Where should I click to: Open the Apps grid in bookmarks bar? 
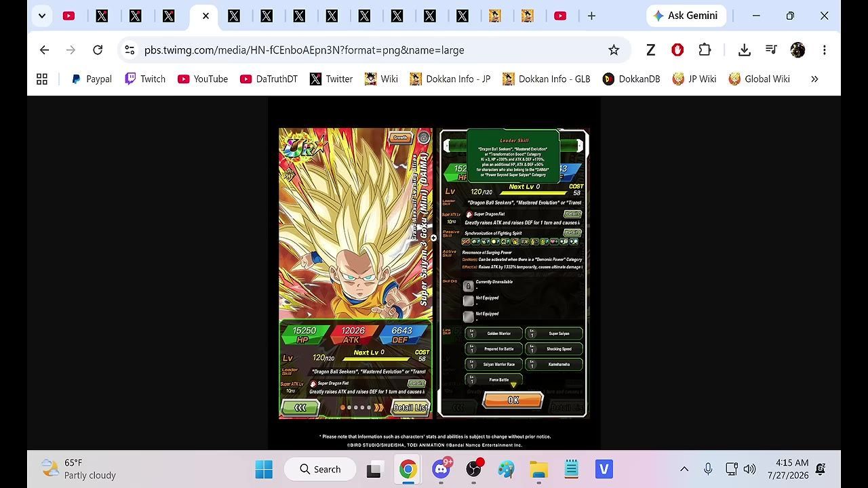coord(42,79)
